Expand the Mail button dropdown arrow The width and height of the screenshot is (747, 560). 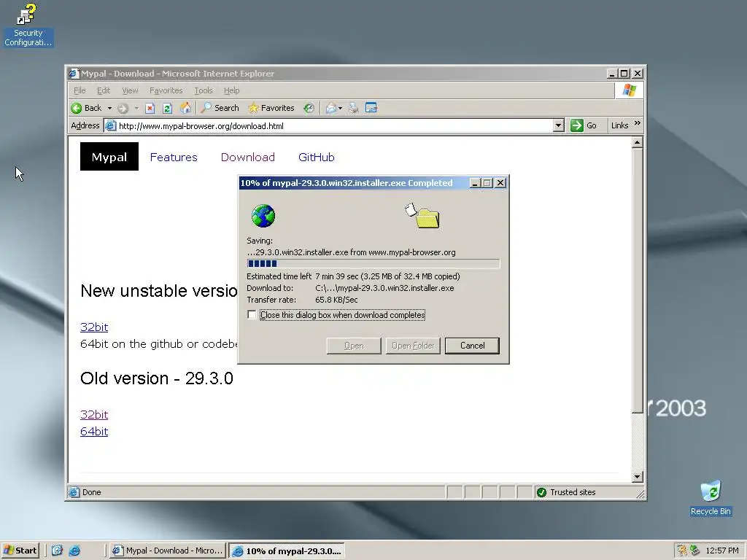pos(340,108)
